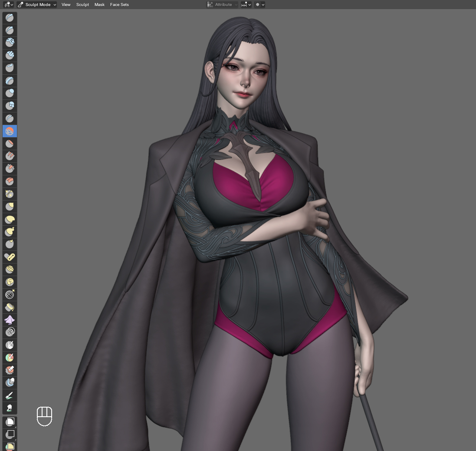Select the Mask brush tool
This screenshot has height=451, width=476.
(x=10, y=345)
